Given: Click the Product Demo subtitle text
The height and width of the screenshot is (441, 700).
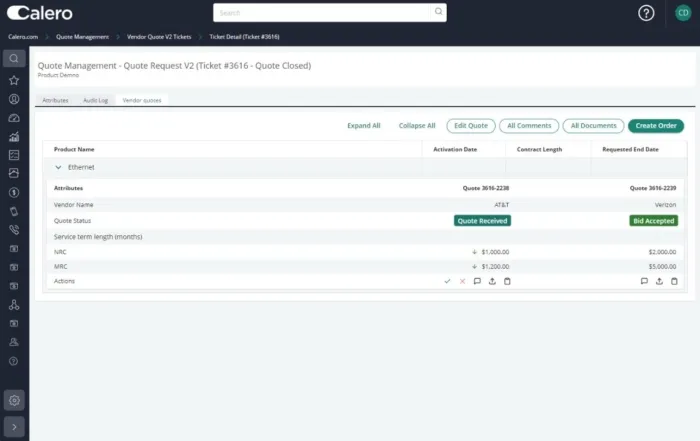Looking at the screenshot, I should [x=58, y=75].
